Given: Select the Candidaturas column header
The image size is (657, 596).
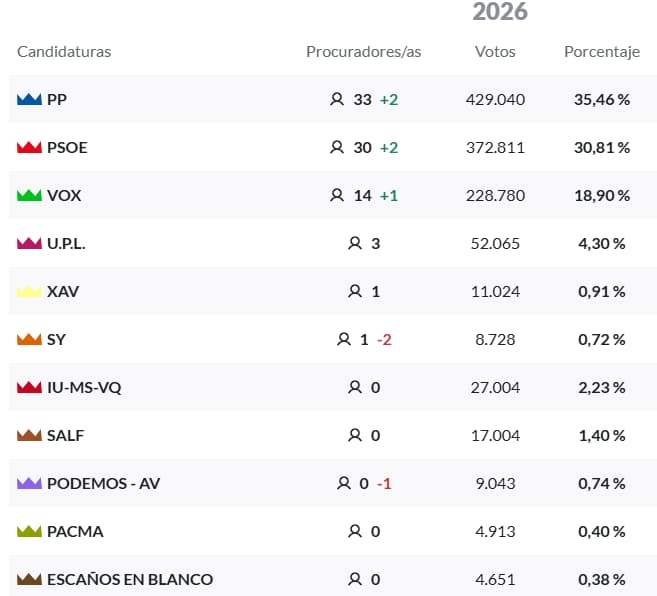Looking at the screenshot, I should (x=64, y=52).
